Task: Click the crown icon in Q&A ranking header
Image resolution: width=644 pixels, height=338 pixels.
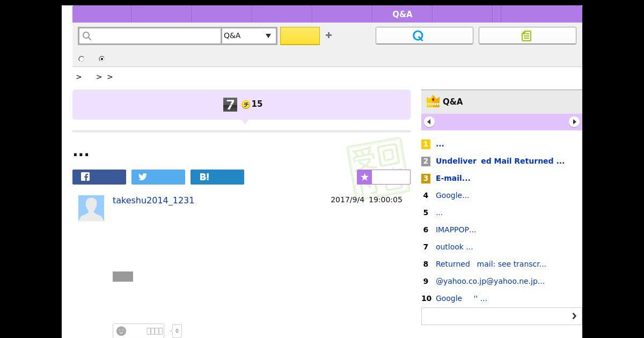Action: point(433,101)
